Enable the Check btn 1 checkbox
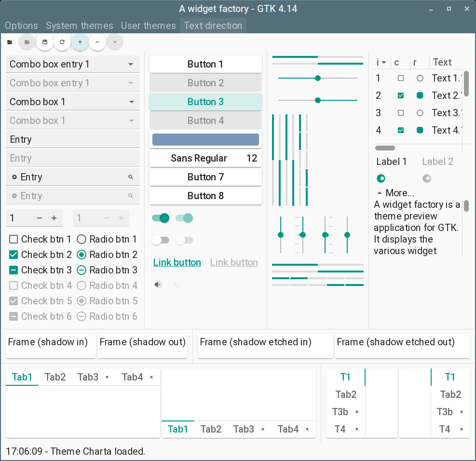476x461 pixels. coord(14,239)
